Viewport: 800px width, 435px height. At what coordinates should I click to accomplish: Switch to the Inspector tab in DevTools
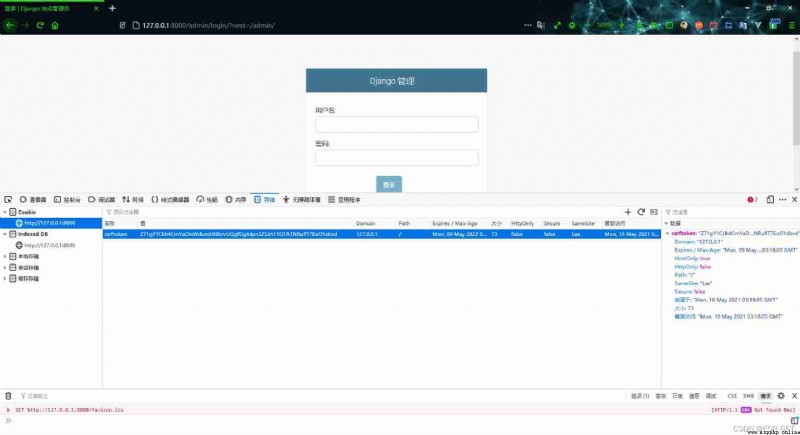point(33,199)
